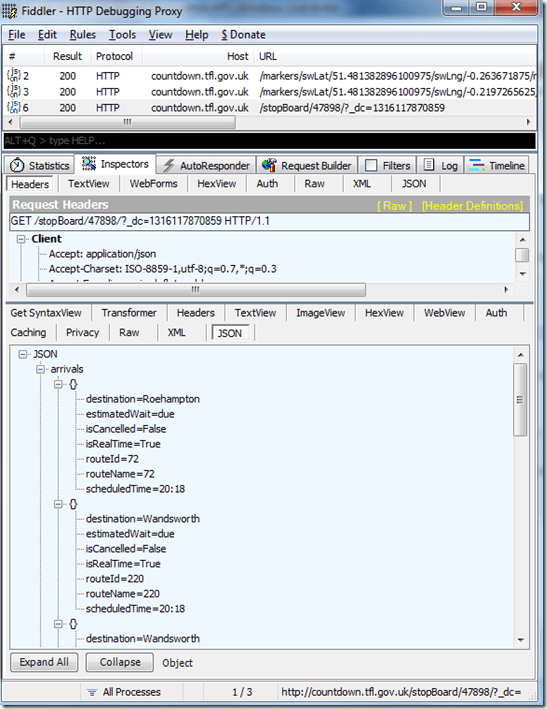Select the request Raw tab
Image resolution: width=547 pixels, height=709 pixels.
pos(314,184)
